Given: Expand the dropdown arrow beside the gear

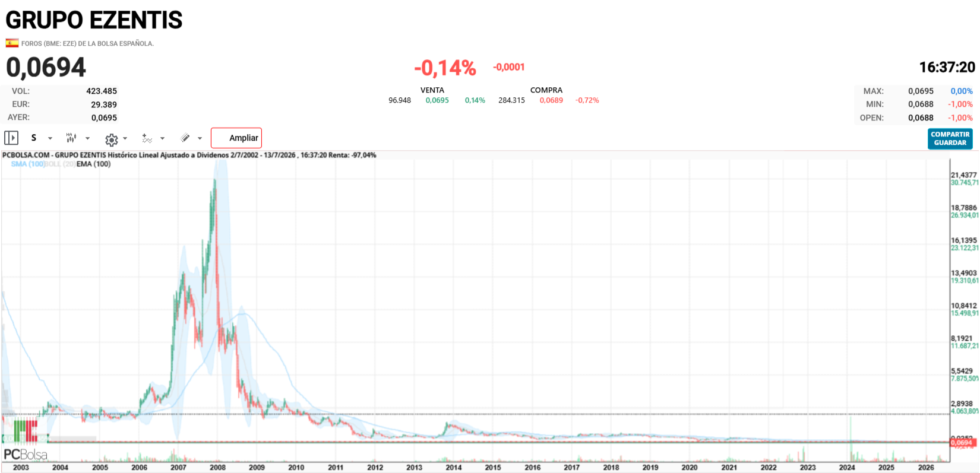Looking at the screenshot, I should (125, 138).
